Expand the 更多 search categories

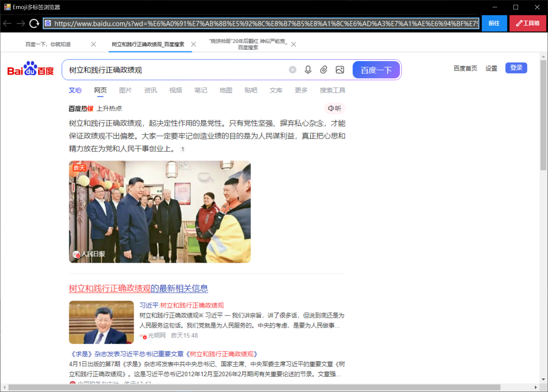301,90
